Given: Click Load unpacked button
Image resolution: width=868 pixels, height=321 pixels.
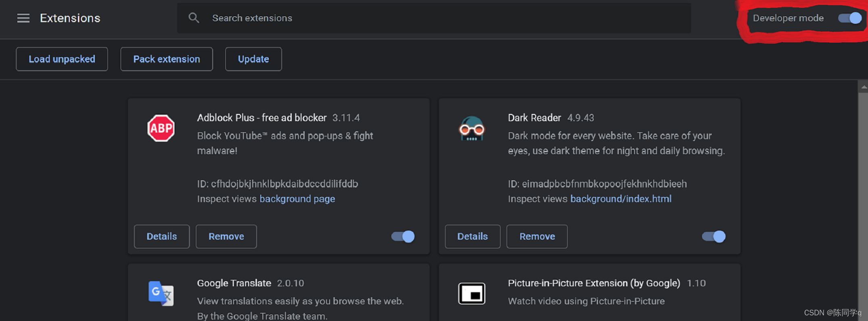Looking at the screenshot, I should [x=62, y=59].
